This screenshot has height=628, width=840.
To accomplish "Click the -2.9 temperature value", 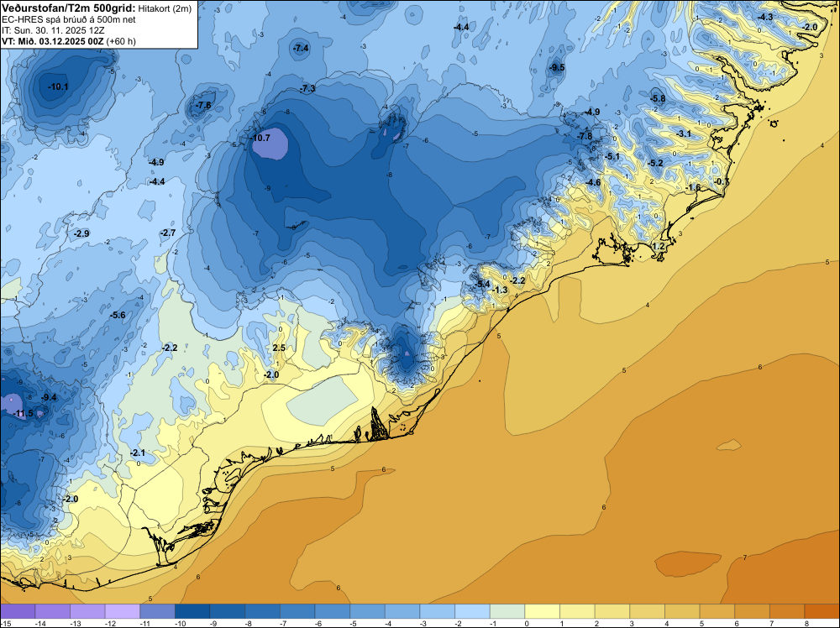I will click(x=81, y=234).
